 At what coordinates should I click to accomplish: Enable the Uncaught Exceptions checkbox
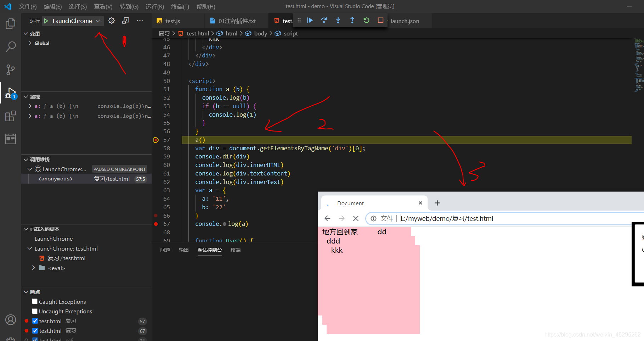tap(35, 311)
